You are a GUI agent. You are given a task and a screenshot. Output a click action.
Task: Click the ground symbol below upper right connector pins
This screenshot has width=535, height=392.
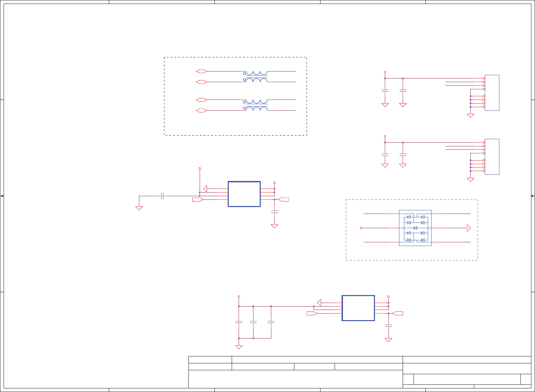tap(470, 116)
